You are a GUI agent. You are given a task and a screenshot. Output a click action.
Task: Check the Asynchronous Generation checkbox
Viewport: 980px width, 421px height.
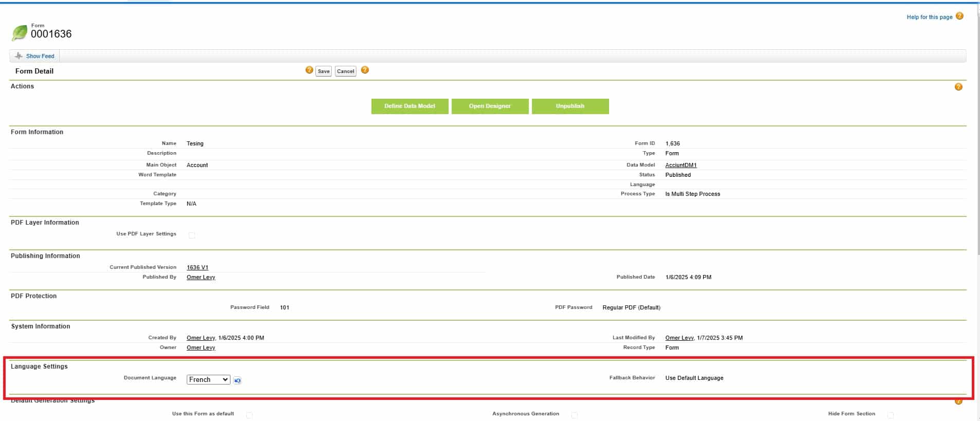575,415
